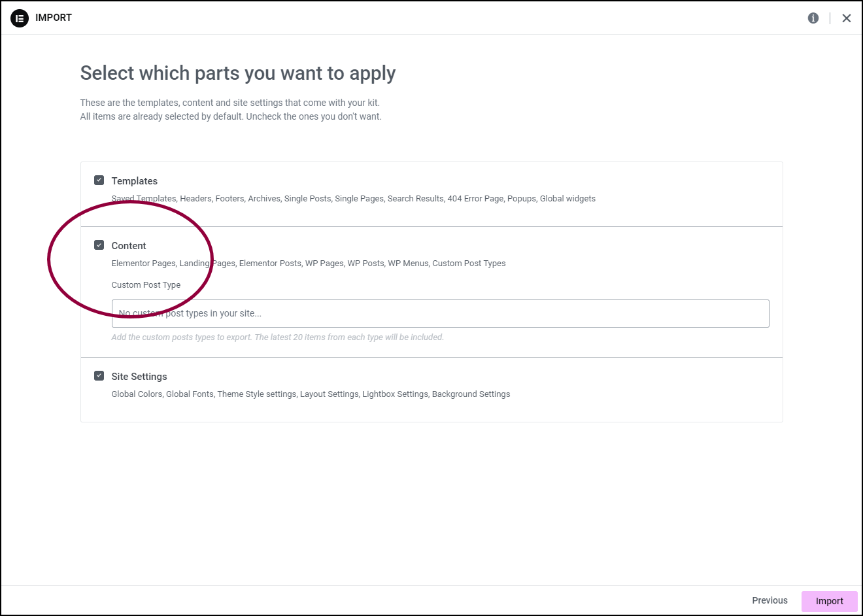Click the Global Colors, Global Fonts description
Screen dimensions: 863x616
[311, 394]
